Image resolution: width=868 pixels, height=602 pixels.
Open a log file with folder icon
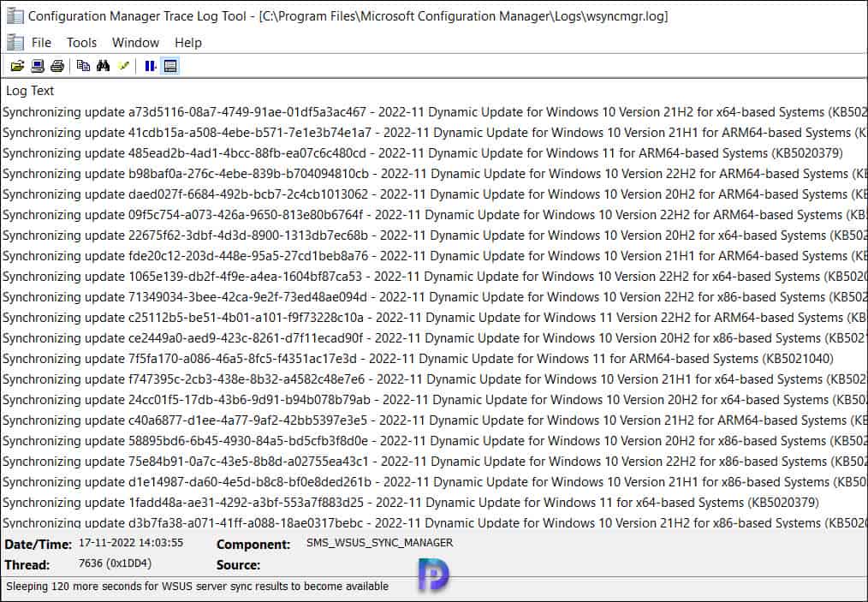click(17, 67)
